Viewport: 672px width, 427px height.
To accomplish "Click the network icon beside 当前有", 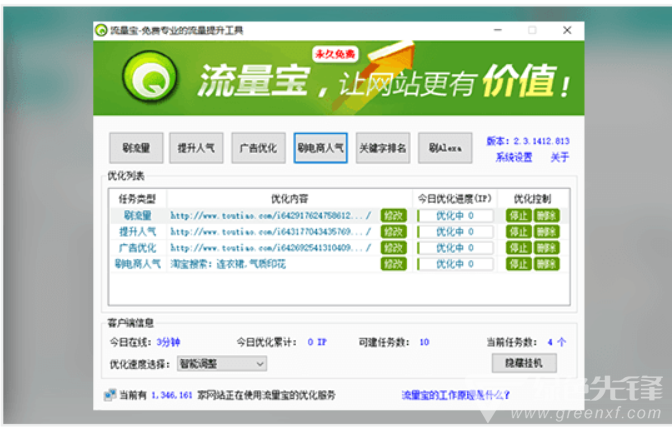I will tap(110, 394).
